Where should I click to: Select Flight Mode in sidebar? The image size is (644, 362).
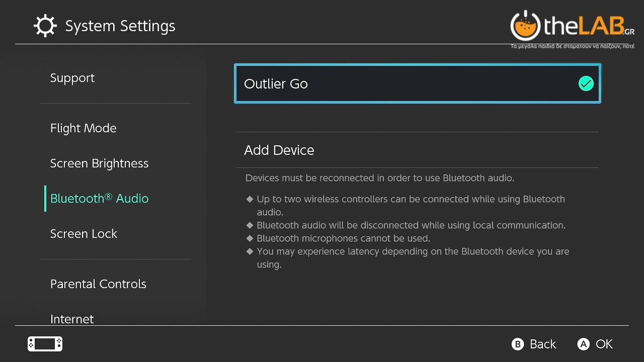tap(83, 128)
